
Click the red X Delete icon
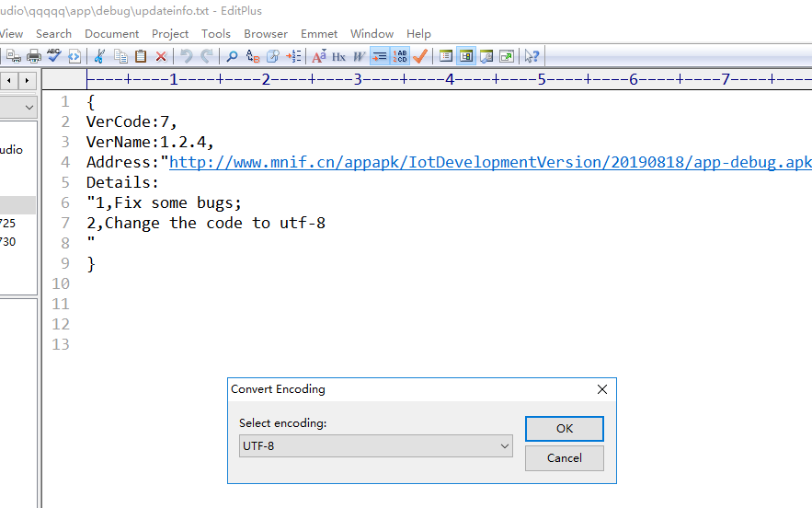pyautogui.click(x=161, y=56)
